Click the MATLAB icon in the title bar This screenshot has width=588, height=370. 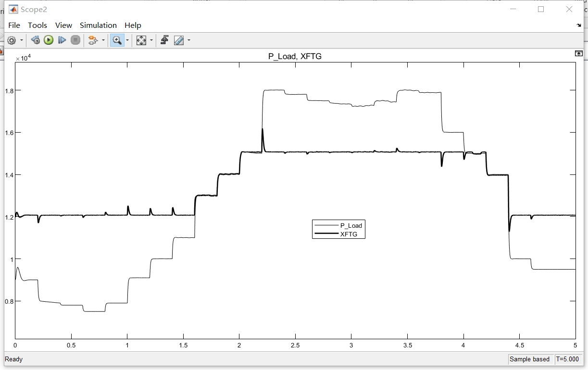click(13, 9)
